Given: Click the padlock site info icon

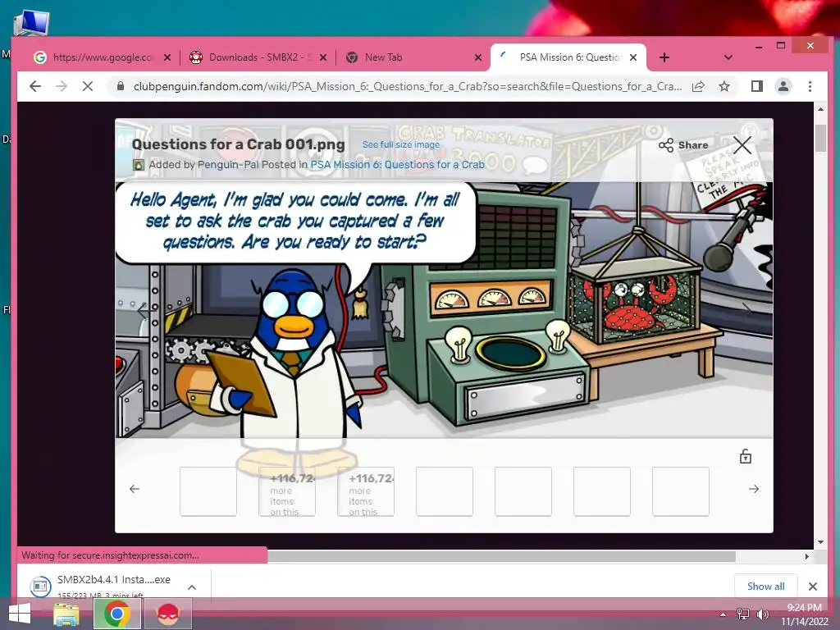Looking at the screenshot, I should click(x=121, y=86).
